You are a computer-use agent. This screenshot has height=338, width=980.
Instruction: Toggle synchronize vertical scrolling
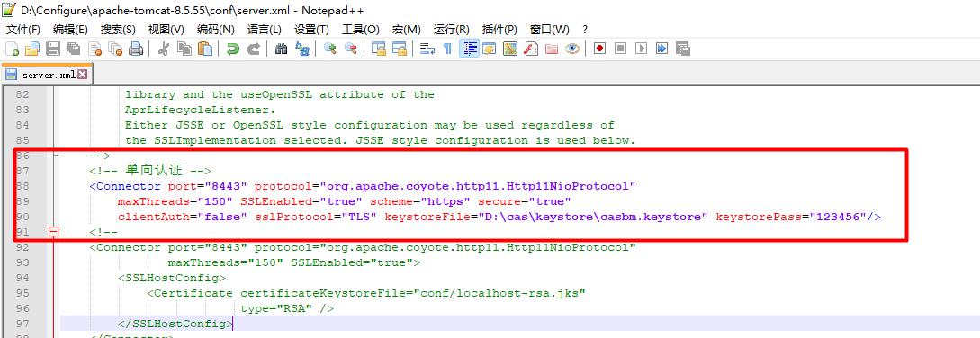[379, 49]
